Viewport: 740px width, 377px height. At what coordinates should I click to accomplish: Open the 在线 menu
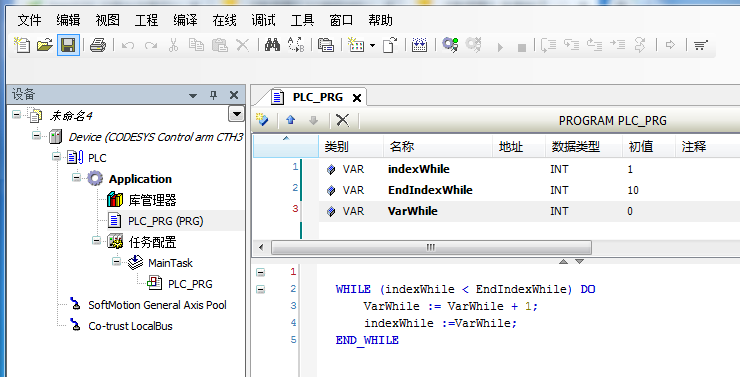coord(224,20)
